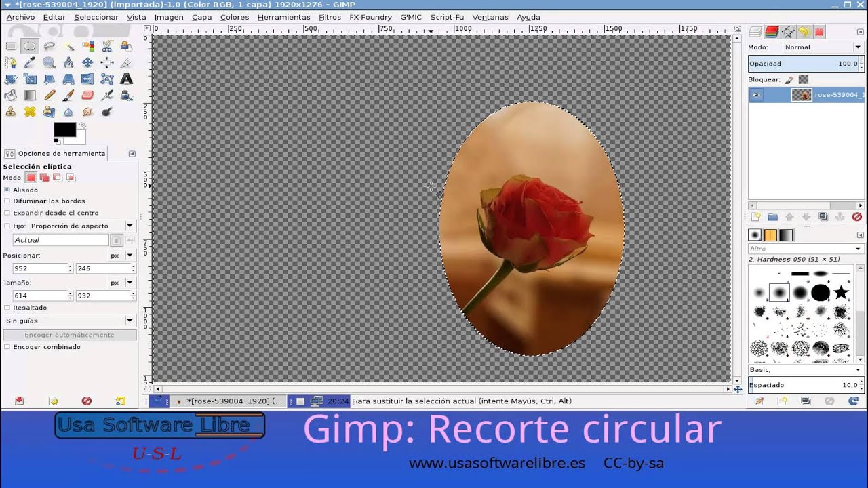
Task: Select the Alignment tool
Action: tap(107, 62)
